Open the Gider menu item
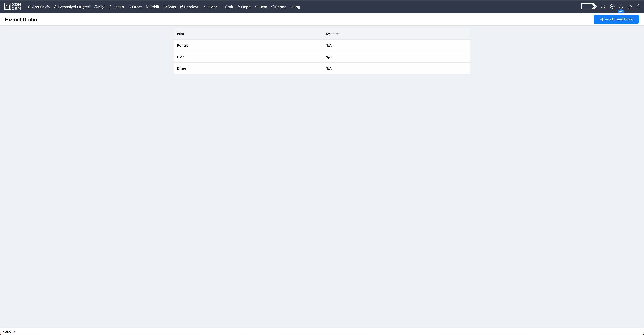Viewport: 644px width, 335px height. tap(210, 7)
